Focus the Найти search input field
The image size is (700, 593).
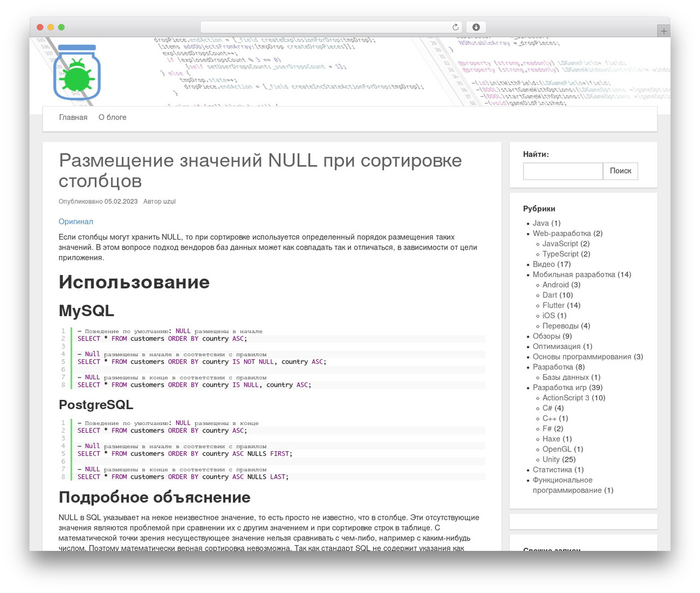coord(563,171)
